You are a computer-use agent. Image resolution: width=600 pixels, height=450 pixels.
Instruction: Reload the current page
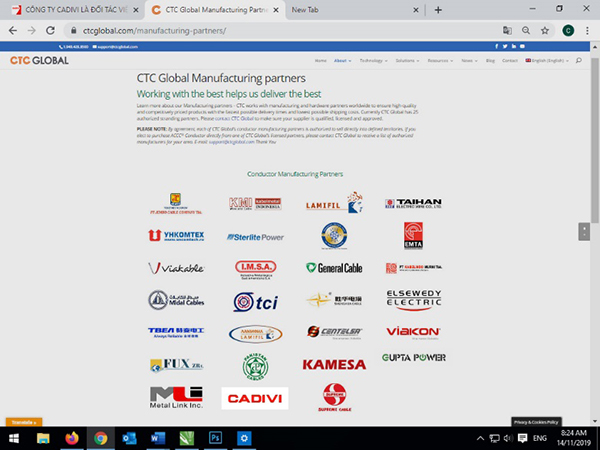50,31
